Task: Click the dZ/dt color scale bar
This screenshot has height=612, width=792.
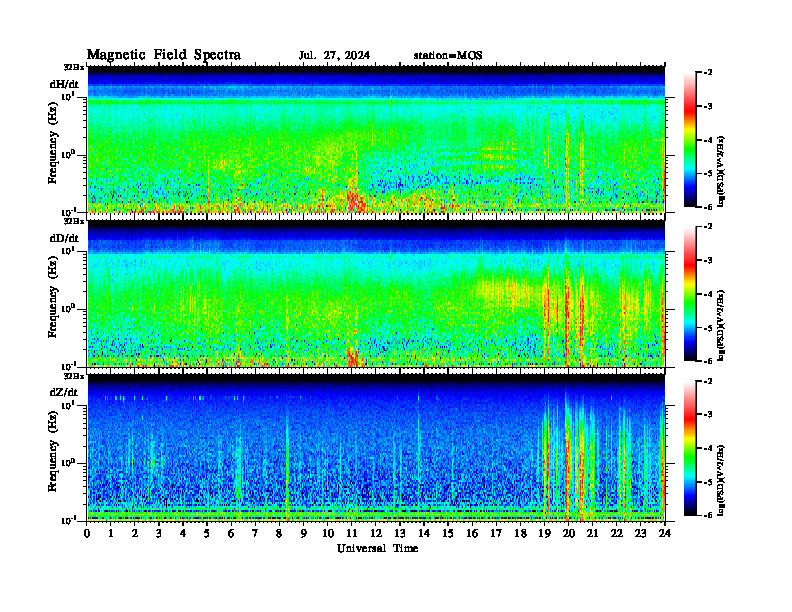Action: click(689, 448)
